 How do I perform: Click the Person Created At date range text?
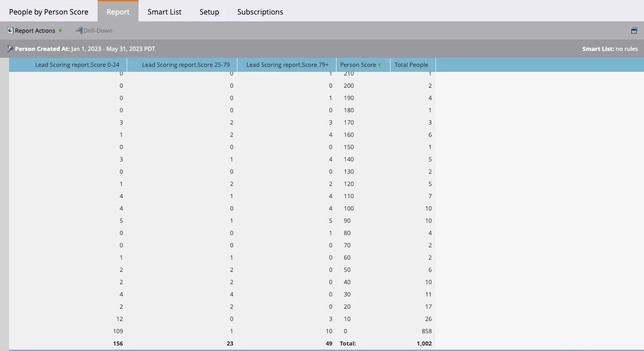point(113,49)
